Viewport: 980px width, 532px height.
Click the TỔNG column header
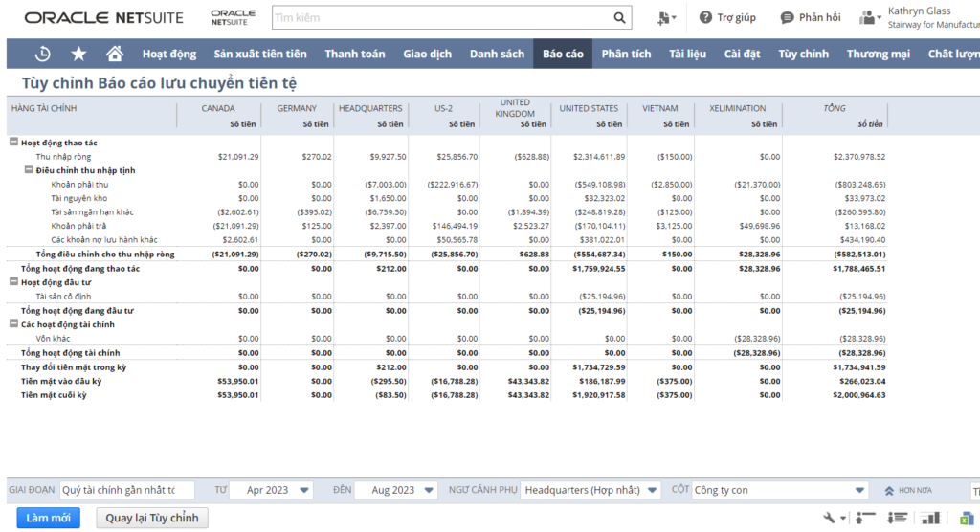click(835, 108)
